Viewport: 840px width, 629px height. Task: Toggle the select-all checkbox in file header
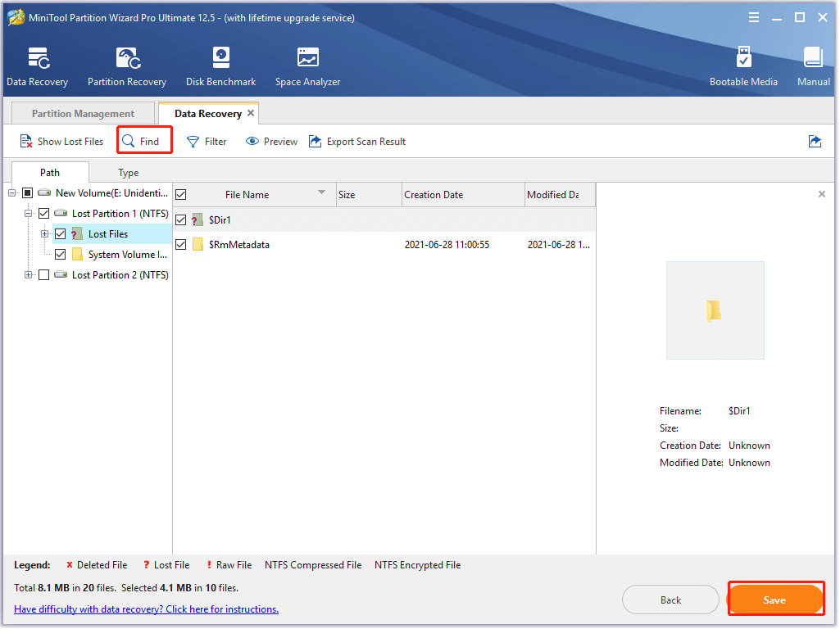tap(181, 194)
